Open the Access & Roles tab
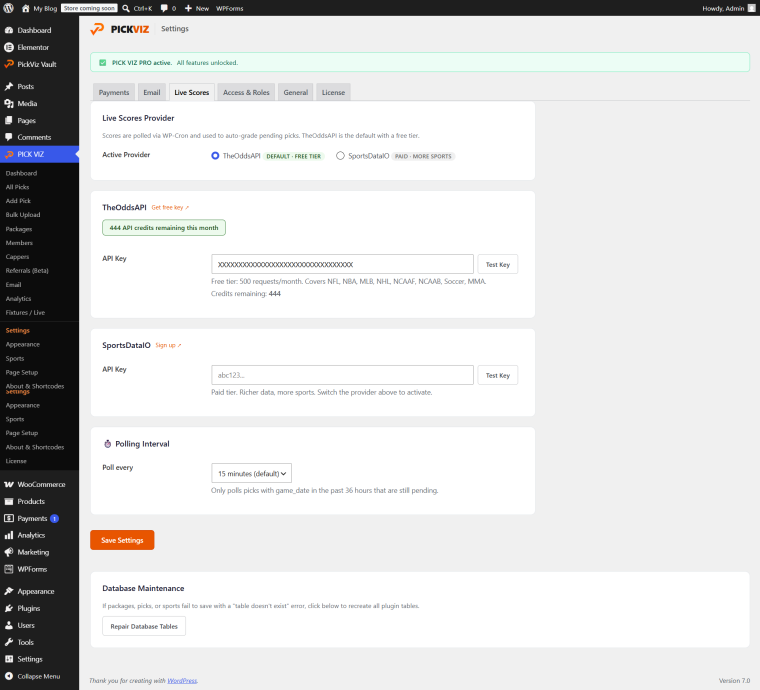The height and width of the screenshot is (690, 760). [246, 92]
